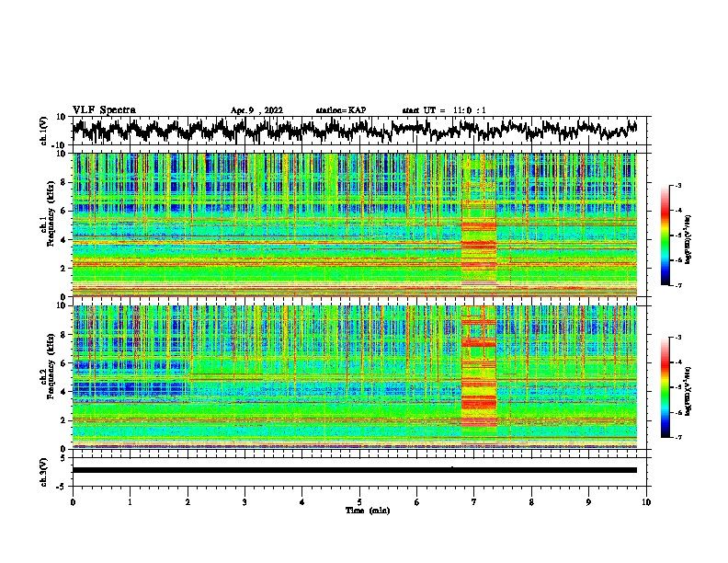
Task: Click time axis tick label "2"
Action: click(x=188, y=502)
